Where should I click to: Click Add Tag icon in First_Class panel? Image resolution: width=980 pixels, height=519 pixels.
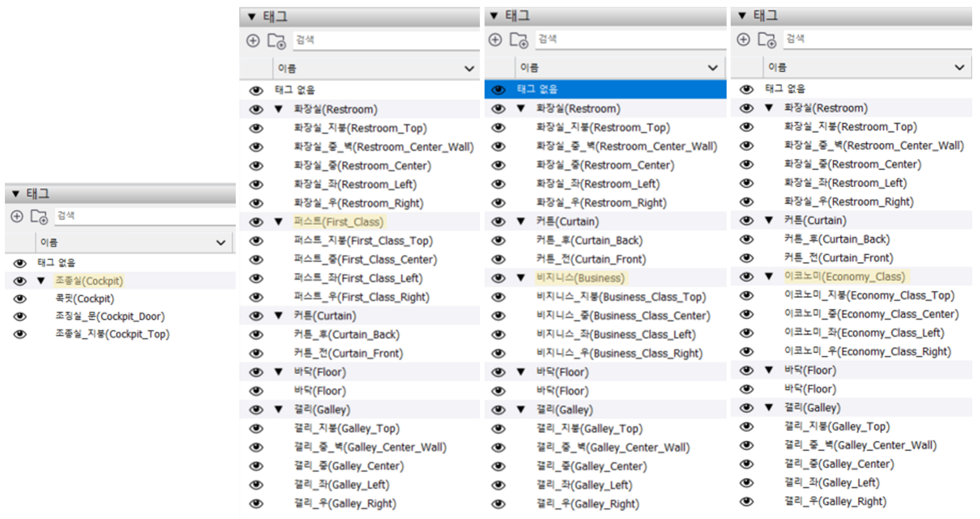point(253,40)
